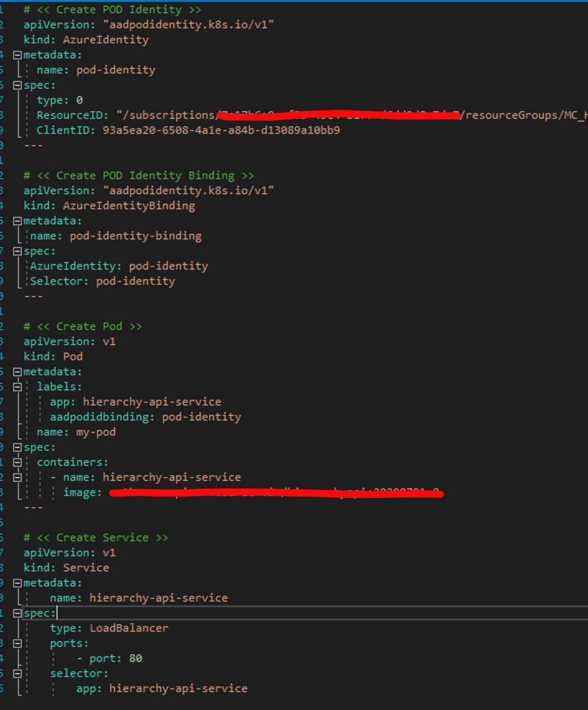Collapse the spec block of AzureIdentity
Image resolution: width=588 pixels, height=710 pixels.
tap(17, 85)
